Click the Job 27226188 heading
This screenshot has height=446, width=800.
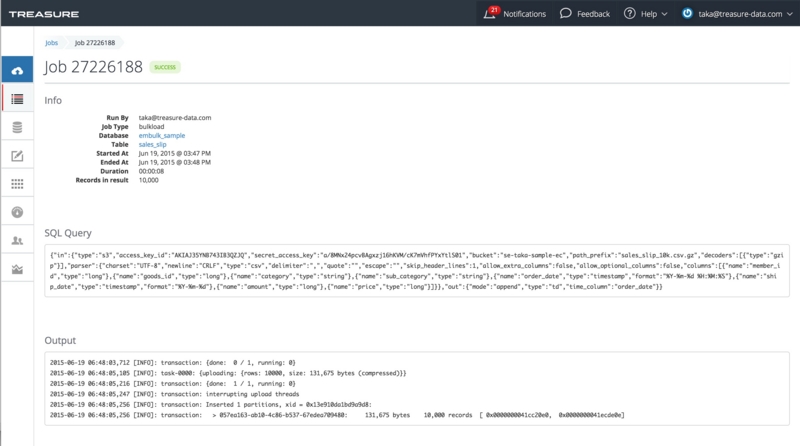coord(93,67)
